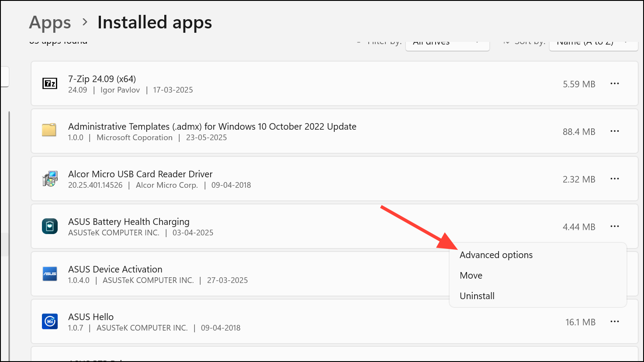Choose Move in the context menu
Viewport: 644px width, 362px height.
(x=471, y=276)
